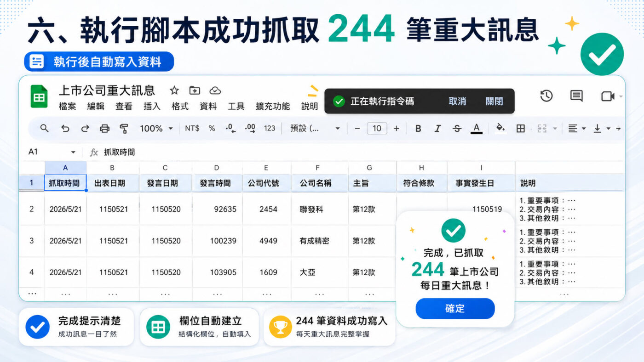Click 取消 in the script toast

[x=457, y=101]
